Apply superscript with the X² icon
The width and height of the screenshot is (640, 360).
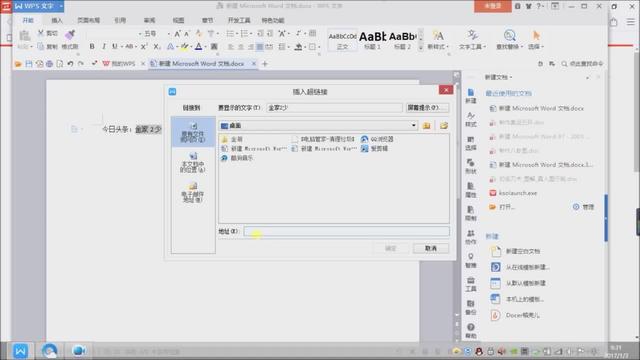(x=144, y=47)
